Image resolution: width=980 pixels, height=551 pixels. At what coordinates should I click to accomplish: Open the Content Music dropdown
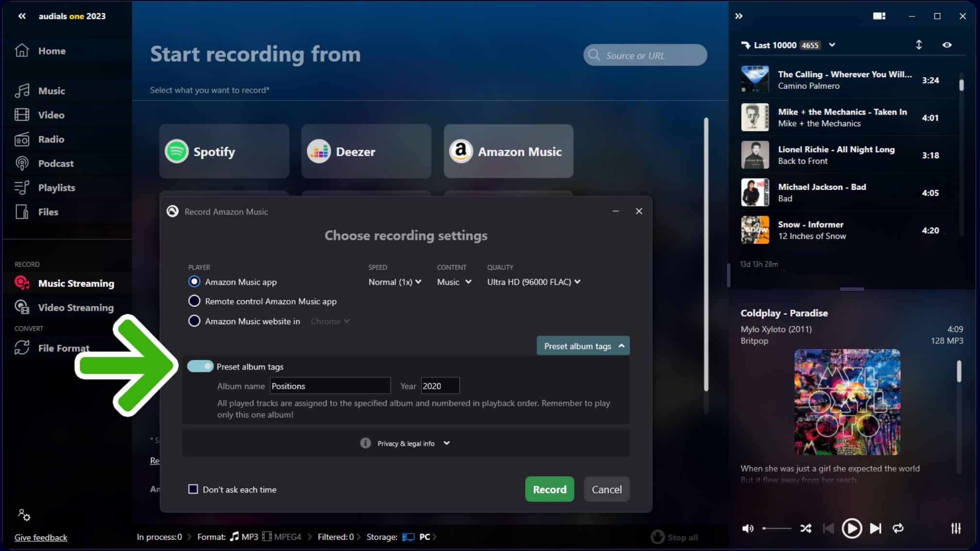point(454,282)
